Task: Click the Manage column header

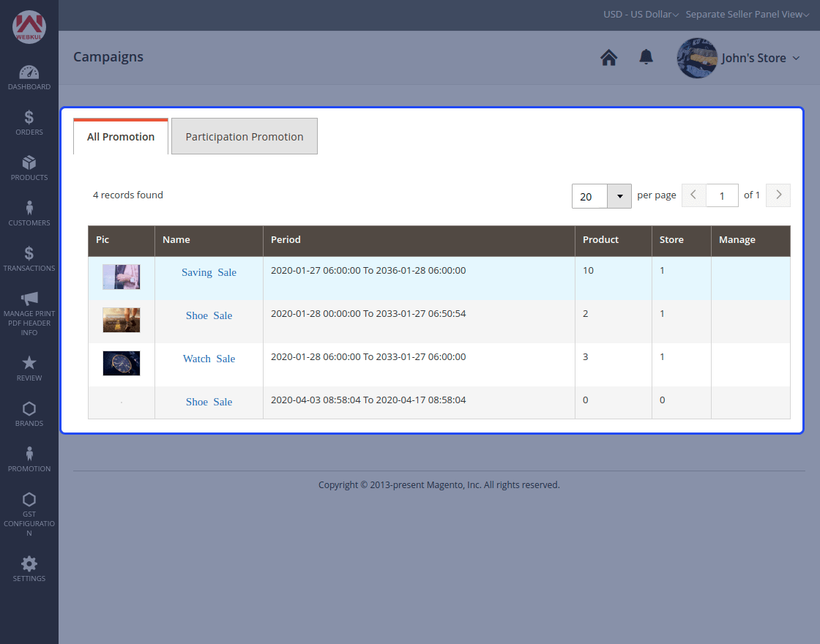Action: coord(750,241)
